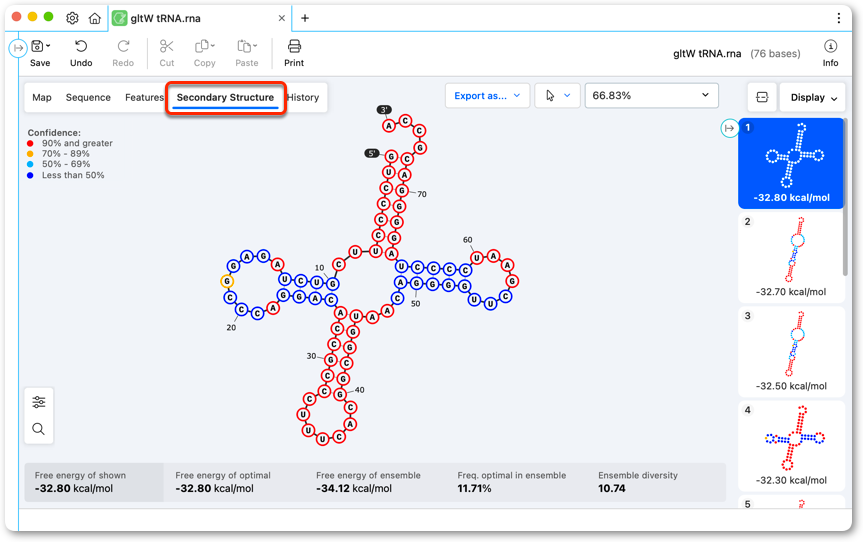This screenshot has height=542, width=863.
Task: Click the magnifier search icon
Action: point(39,429)
